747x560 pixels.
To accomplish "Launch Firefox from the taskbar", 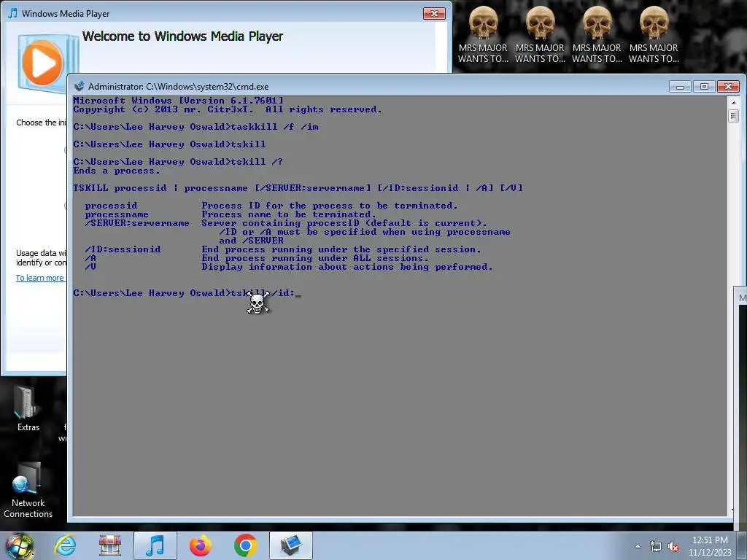I will (x=200, y=545).
